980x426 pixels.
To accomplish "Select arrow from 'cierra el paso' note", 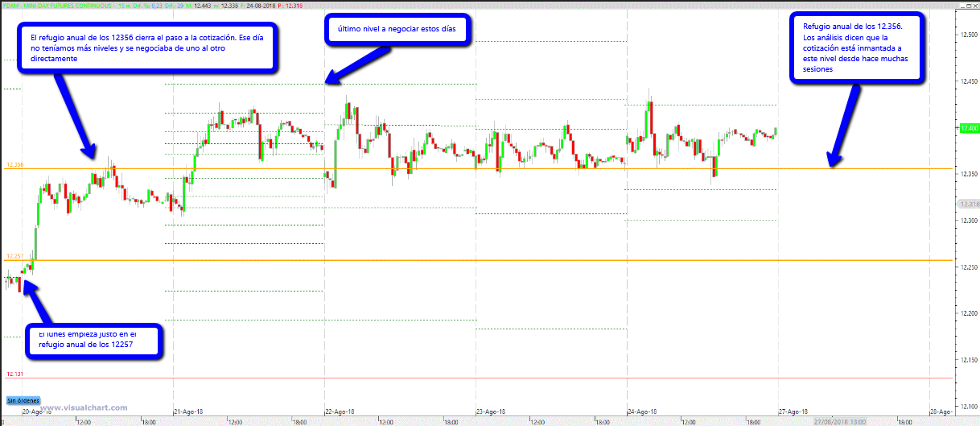I will coord(74,113).
